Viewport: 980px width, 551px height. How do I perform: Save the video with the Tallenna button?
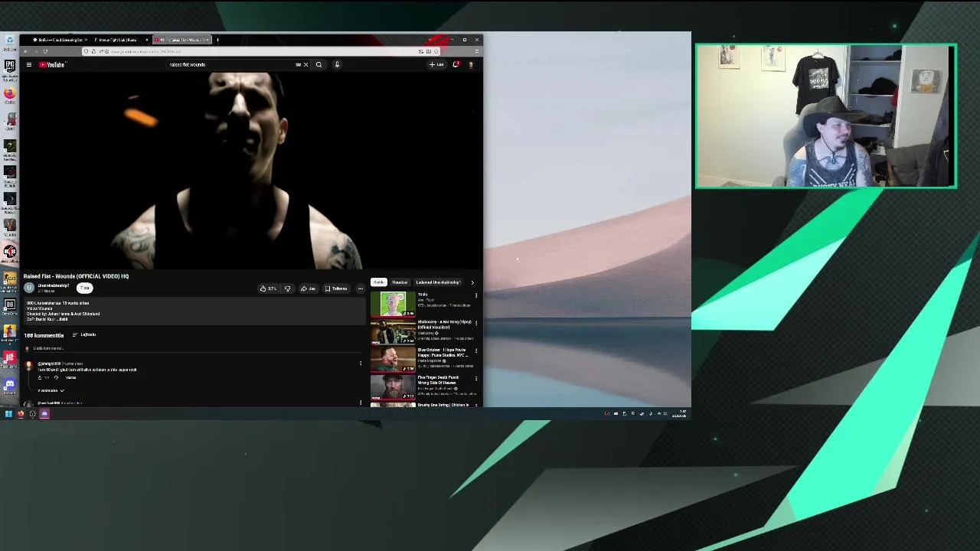pyautogui.click(x=336, y=289)
